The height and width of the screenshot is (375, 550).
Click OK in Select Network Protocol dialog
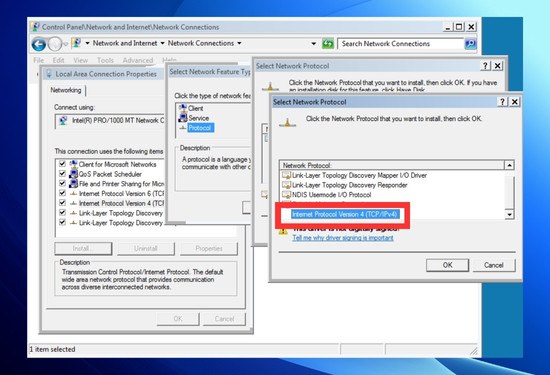point(447,265)
